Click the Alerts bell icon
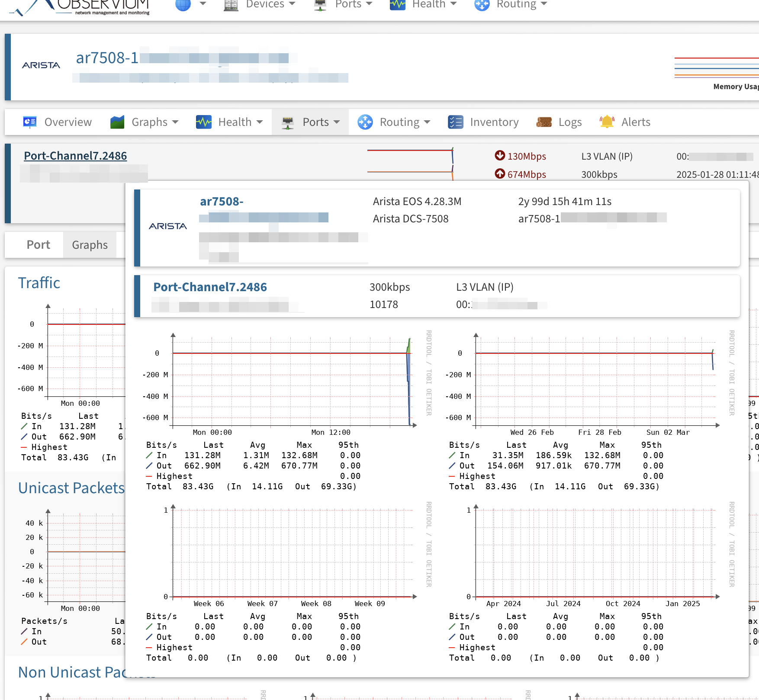The image size is (759, 700). (x=607, y=122)
